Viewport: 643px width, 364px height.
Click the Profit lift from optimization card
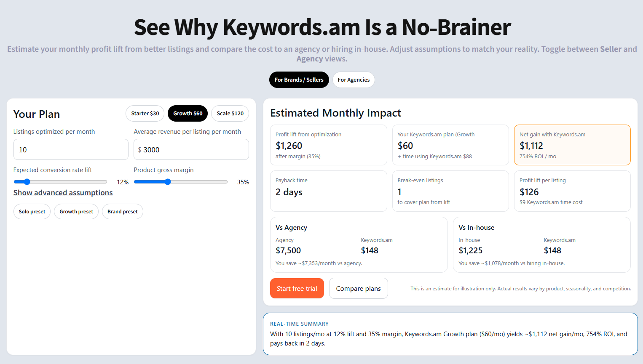click(x=328, y=145)
